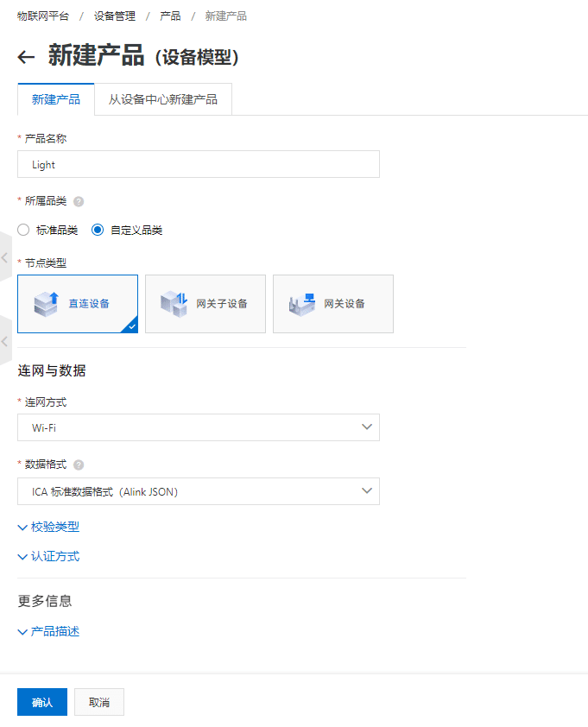Open help icon next to 数据格式
This screenshot has height=727, width=588.
[x=79, y=465]
